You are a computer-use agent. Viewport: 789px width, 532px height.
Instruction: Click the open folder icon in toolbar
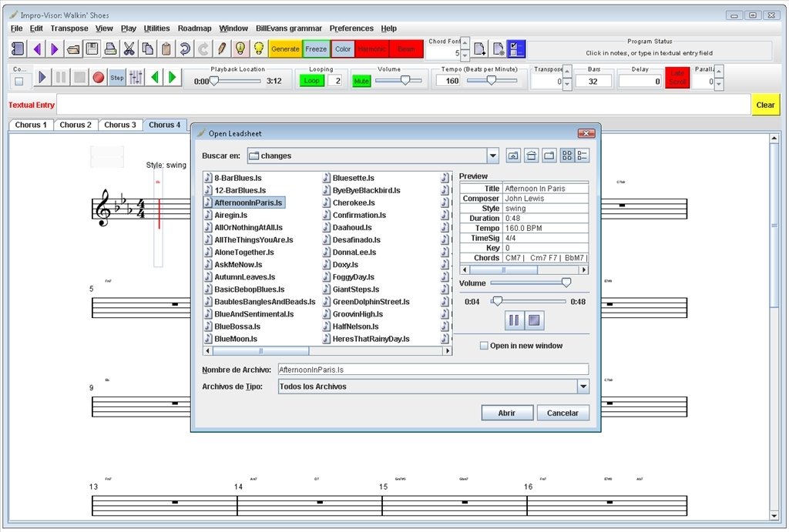pyautogui.click(x=73, y=49)
